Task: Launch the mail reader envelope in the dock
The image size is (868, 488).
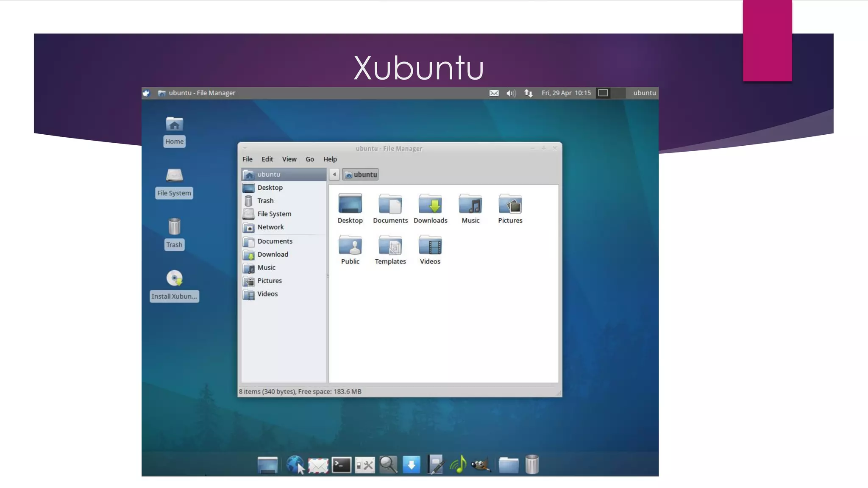Action: tap(318, 466)
